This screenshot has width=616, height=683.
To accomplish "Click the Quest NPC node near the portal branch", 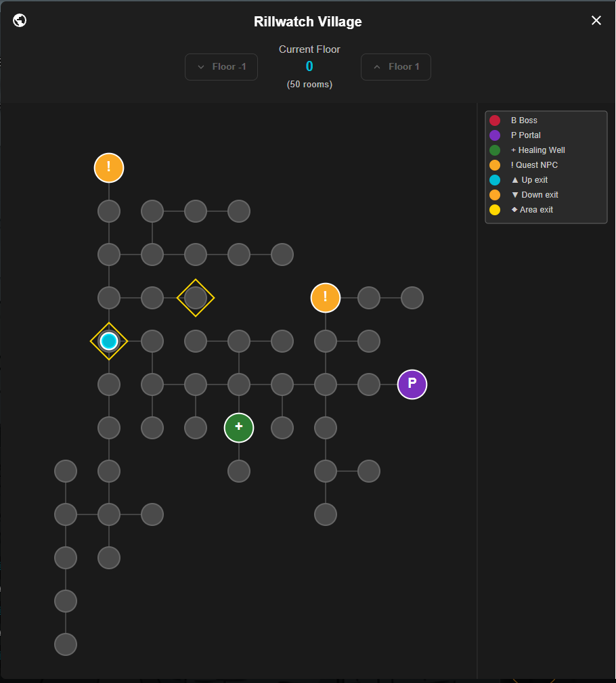I will (326, 298).
